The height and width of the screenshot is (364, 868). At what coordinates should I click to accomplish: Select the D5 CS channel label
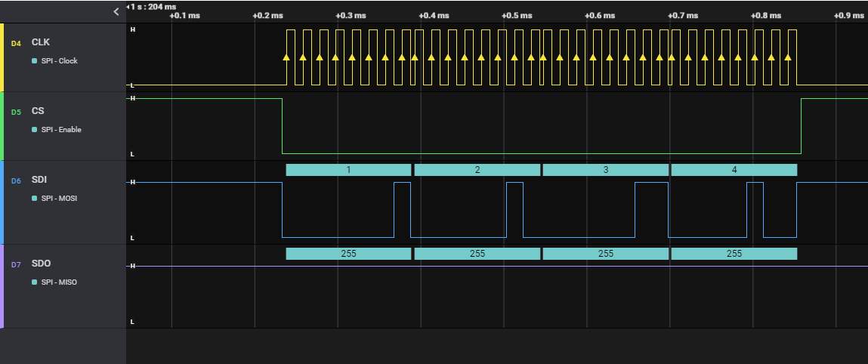(x=38, y=111)
